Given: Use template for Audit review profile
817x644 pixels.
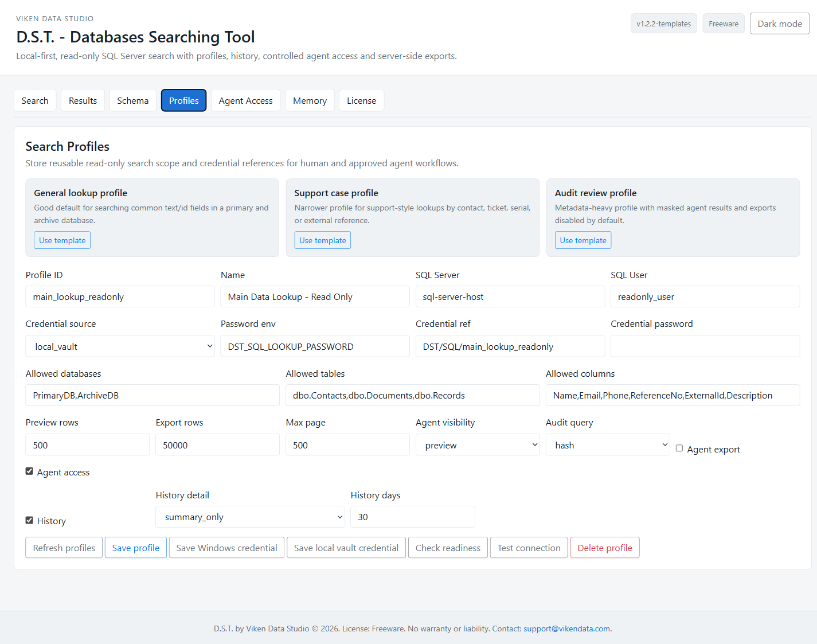Looking at the screenshot, I should pos(583,240).
